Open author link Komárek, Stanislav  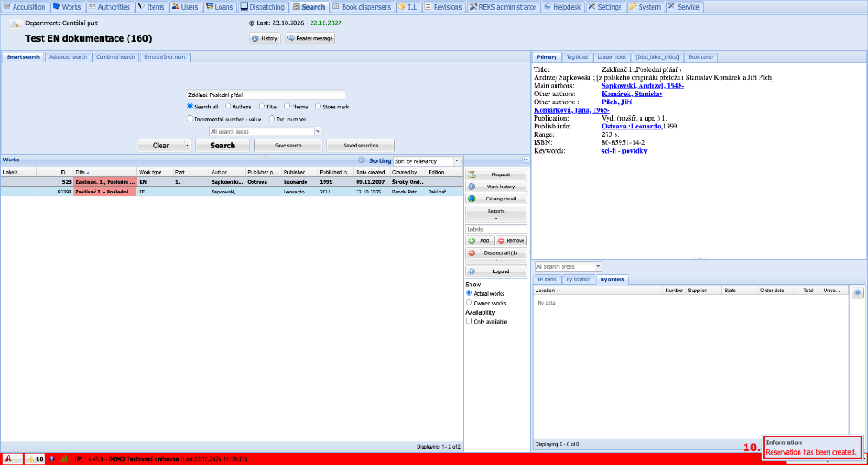pyautogui.click(x=632, y=94)
